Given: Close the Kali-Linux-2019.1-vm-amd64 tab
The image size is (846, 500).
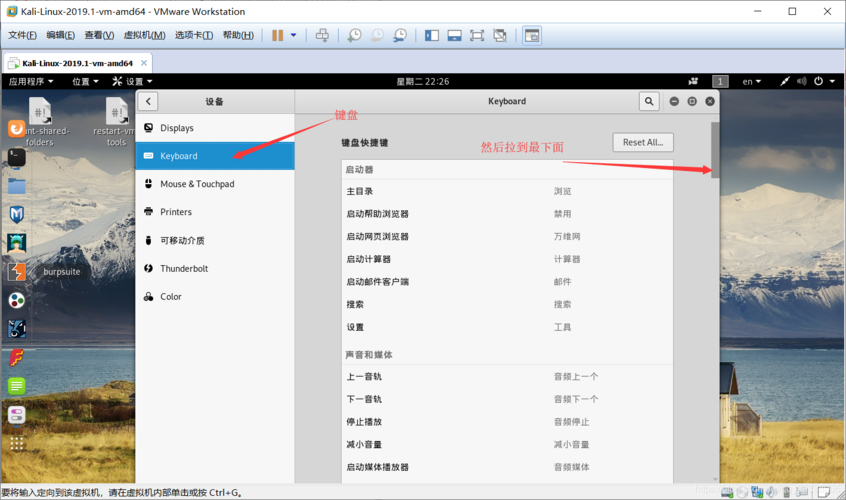Looking at the screenshot, I should (144, 63).
